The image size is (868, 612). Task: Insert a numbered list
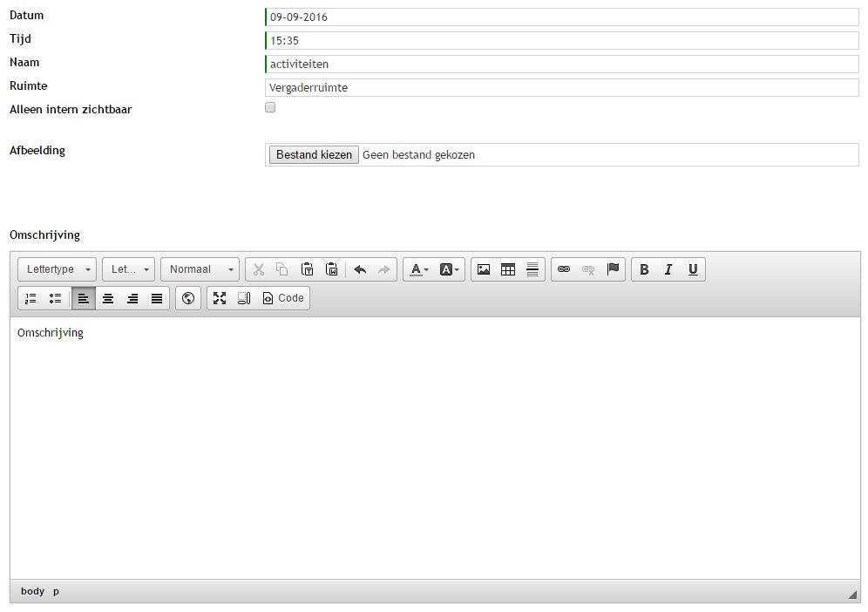click(31, 298)
